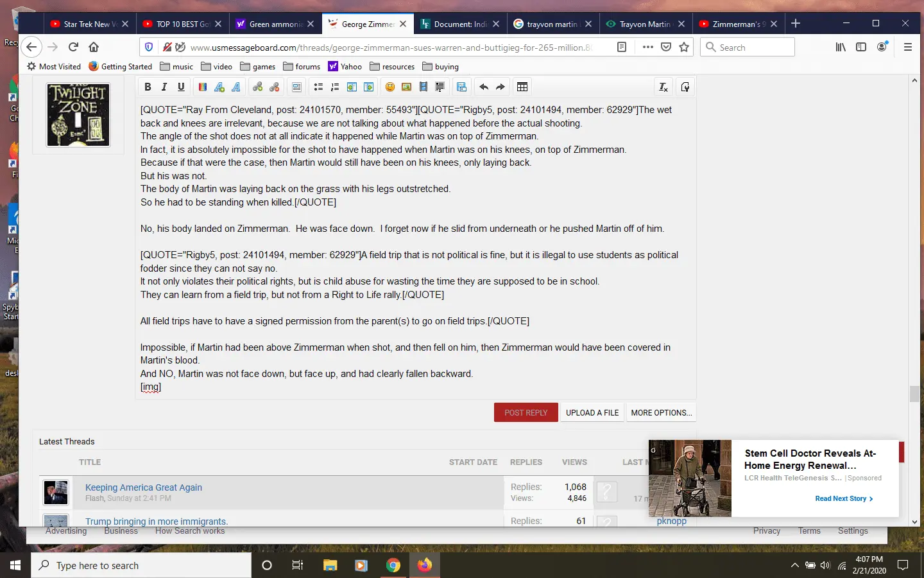Switch to the Green ammonia tab
This screenshot has height=578, width=924.
click(275, 24)
